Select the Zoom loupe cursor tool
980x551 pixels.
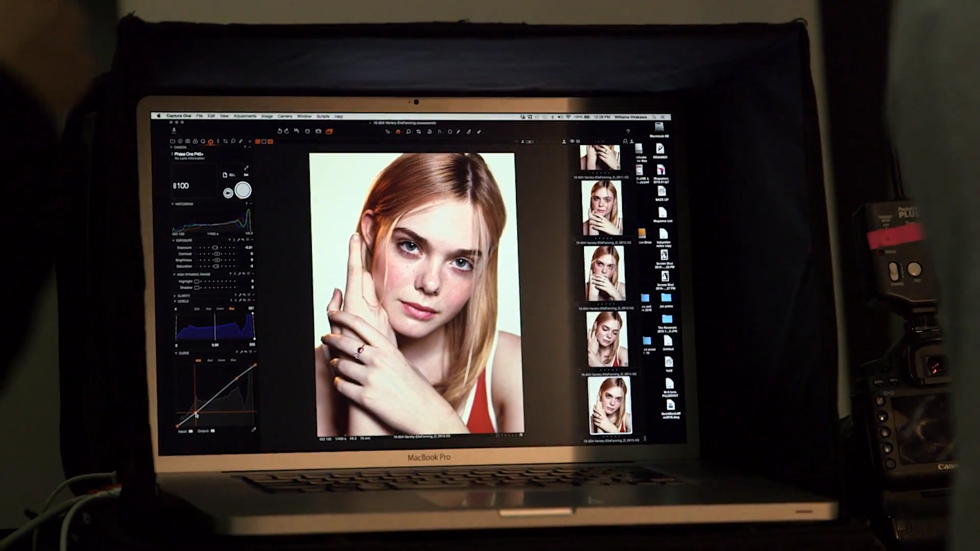point(408,132)
